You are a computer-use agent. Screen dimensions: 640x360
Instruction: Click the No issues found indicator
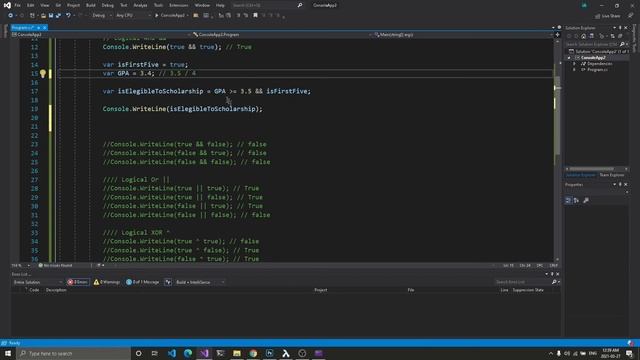(55, 265)
